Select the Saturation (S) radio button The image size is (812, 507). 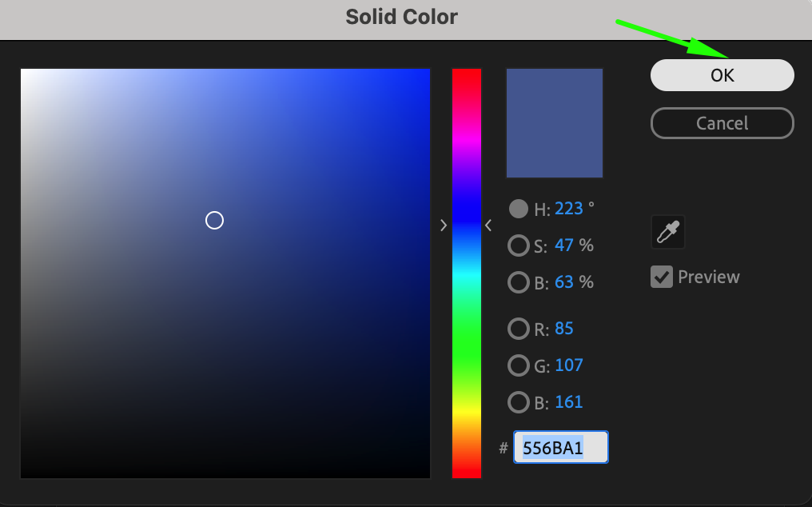point(519,246)
